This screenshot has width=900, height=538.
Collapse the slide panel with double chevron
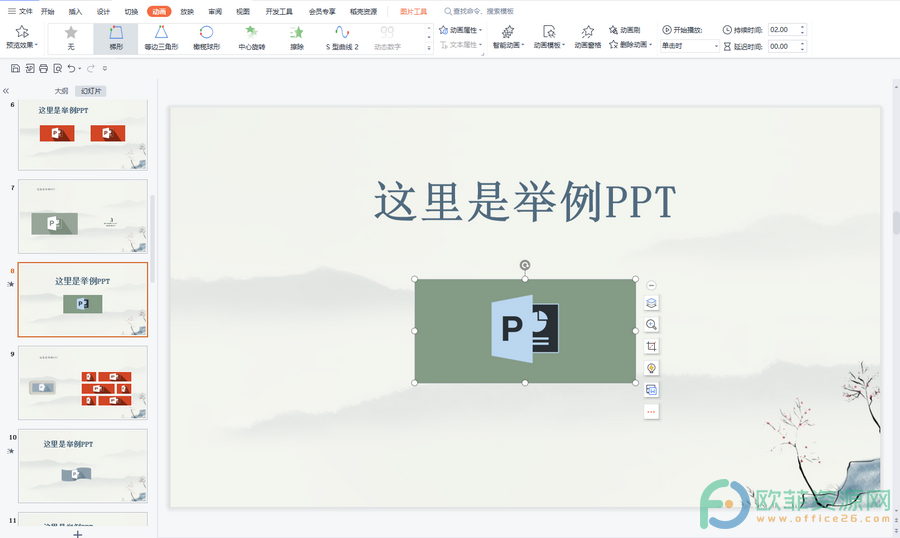click(x=6, y=91)
